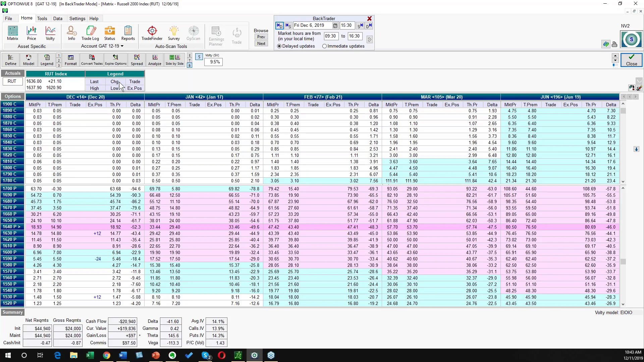Toggle the E matrix option button
Viewport: 644px width, 362px height.
pos(190,55)
